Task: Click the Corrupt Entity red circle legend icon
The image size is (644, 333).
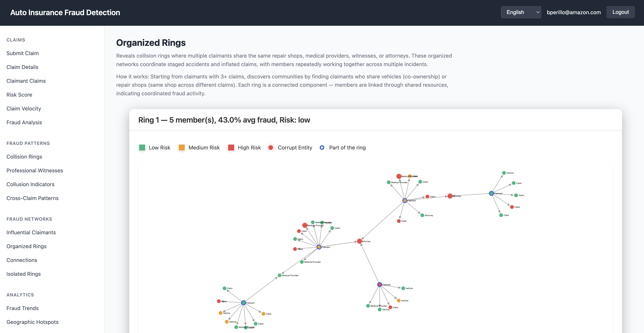Action: click(271, 148)
